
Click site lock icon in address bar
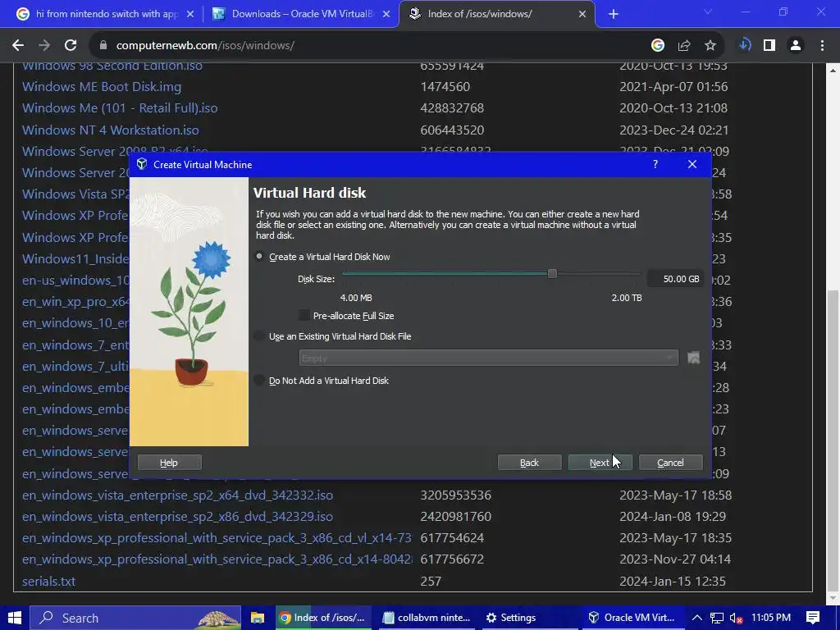103,46
